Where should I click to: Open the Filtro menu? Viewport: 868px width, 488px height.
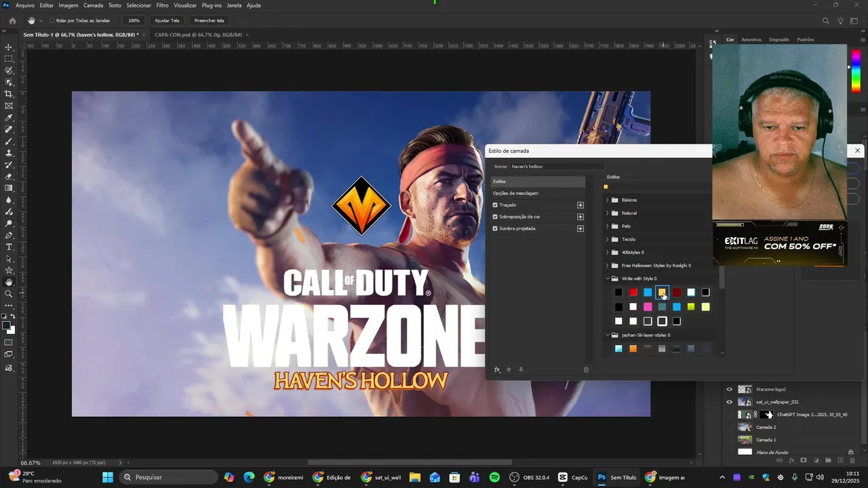pos(162,5)
